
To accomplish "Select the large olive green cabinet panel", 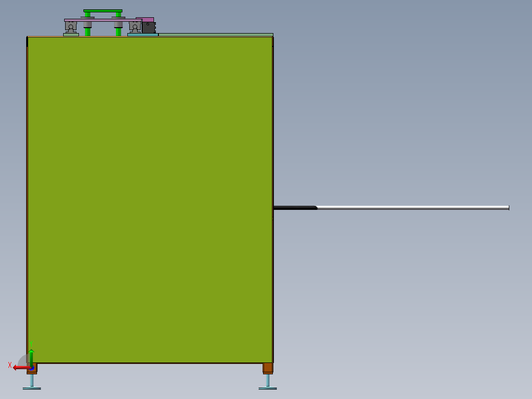I will pos(150,200).
